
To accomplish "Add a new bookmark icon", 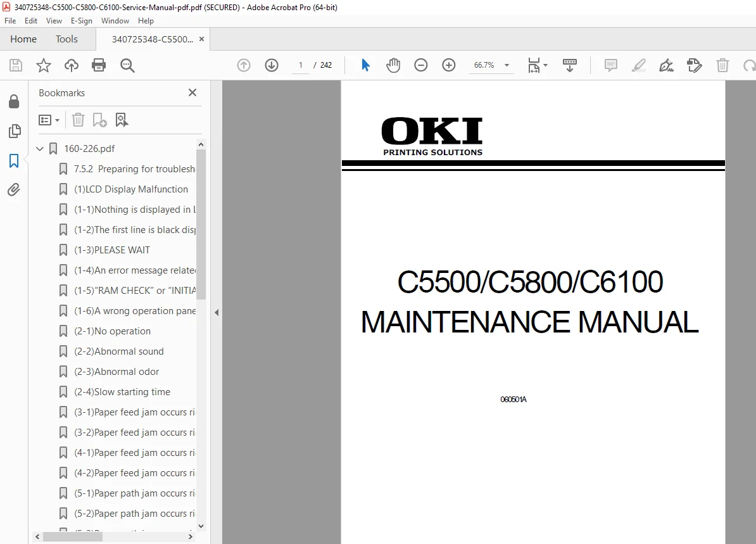I will [100, 120].
